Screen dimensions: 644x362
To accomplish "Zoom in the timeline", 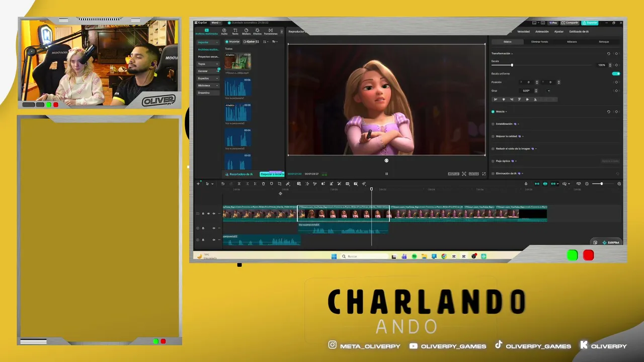I will [x=619, y=184].
